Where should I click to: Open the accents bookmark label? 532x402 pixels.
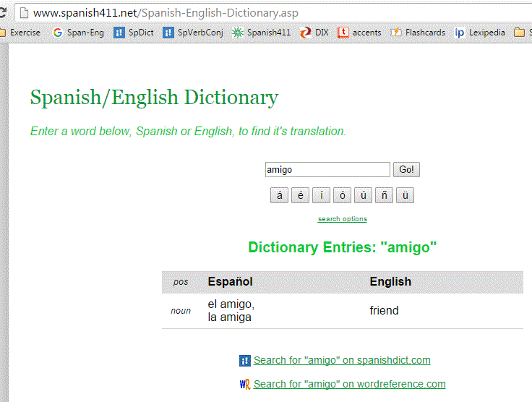pyautogui.click(x=366, y=33)
